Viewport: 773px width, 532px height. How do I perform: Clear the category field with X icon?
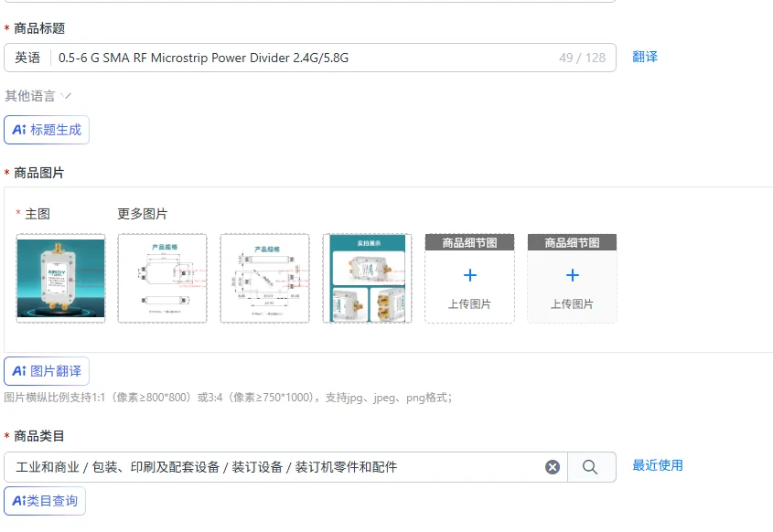coord(553,467)
